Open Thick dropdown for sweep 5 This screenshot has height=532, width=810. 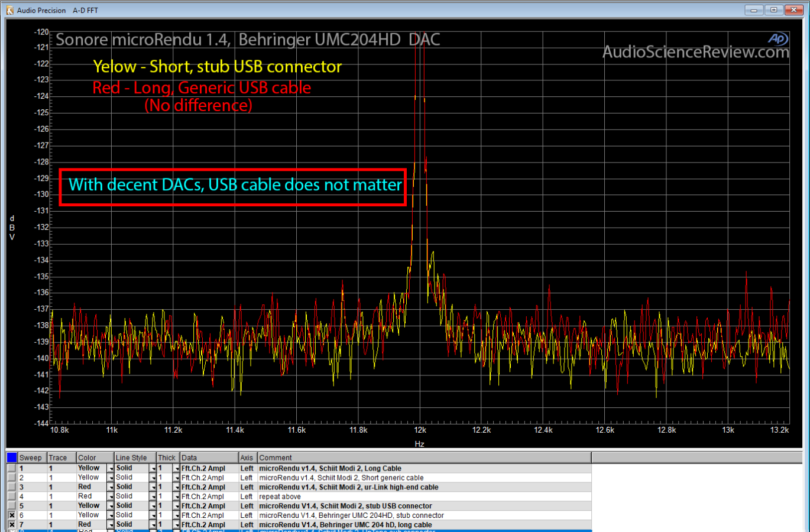176,506
